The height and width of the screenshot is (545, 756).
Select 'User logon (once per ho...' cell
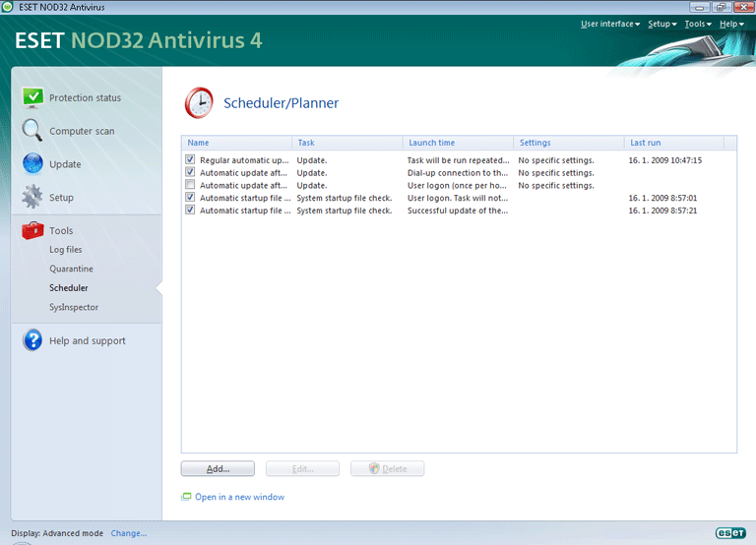[x=457, y=185]
